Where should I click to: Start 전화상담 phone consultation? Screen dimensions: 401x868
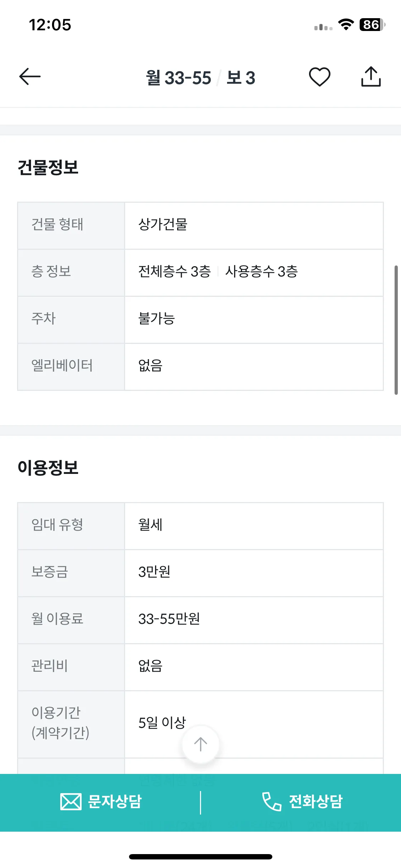point(302,802)
